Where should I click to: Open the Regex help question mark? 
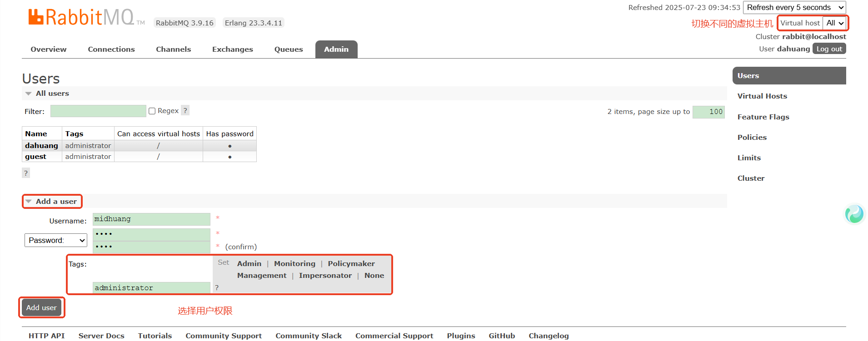coord(185,110)
